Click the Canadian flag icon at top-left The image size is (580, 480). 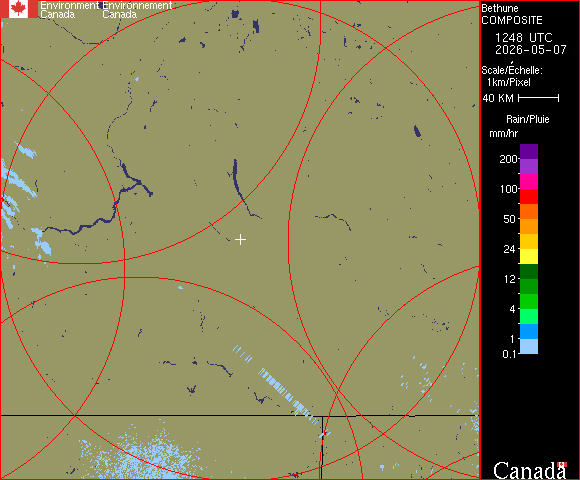click(18, 9)
